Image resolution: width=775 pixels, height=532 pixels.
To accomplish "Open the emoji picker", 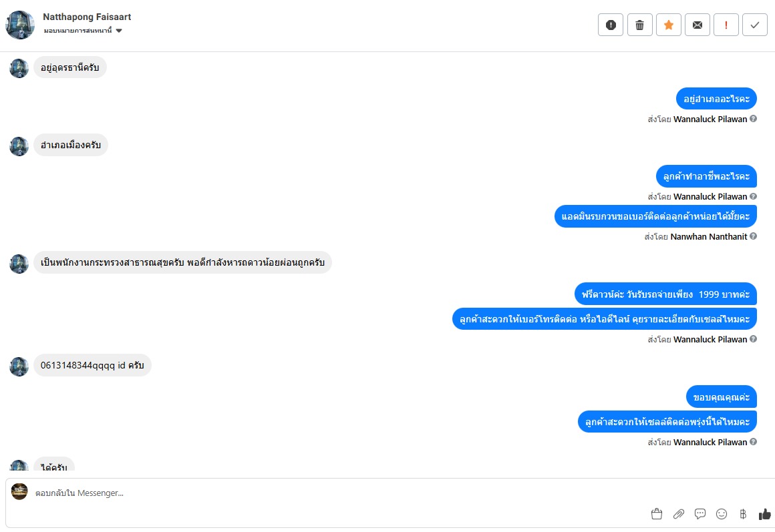I will pyautogui.click(x=722, y=514).
